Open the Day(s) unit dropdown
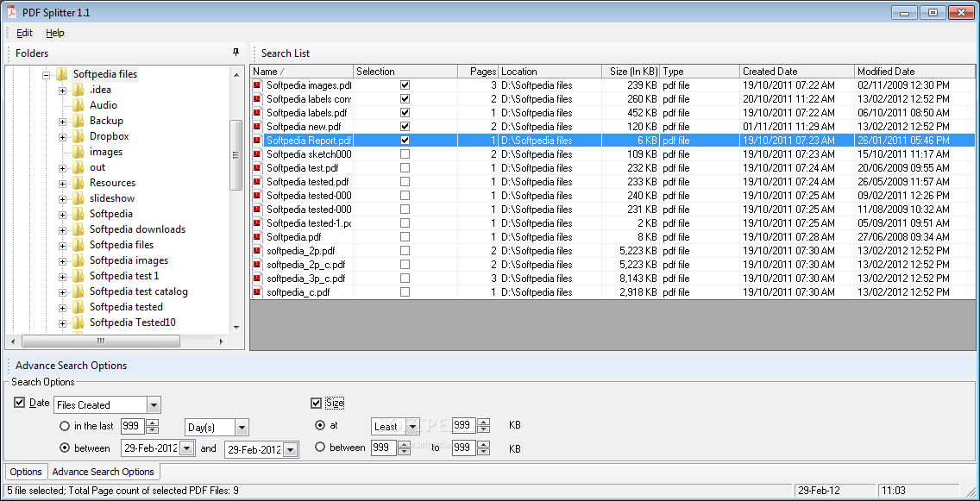 [242, 428]
